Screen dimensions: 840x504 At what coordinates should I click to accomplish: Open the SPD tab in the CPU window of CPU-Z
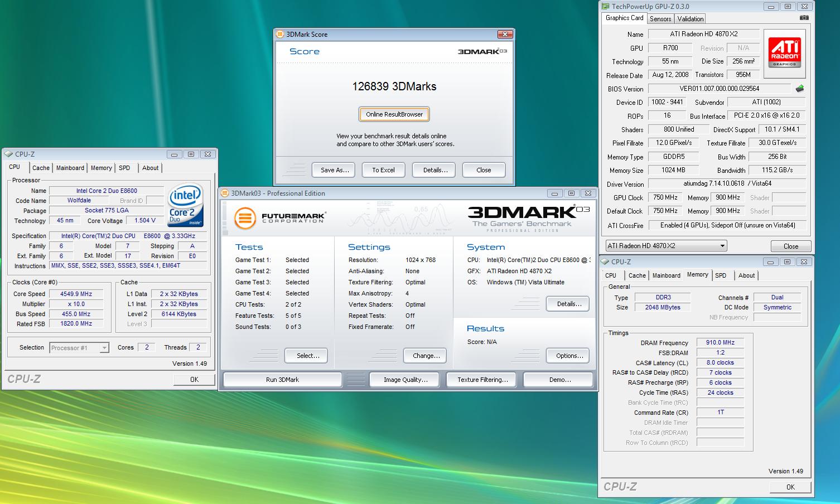click(x=124, y=168)
